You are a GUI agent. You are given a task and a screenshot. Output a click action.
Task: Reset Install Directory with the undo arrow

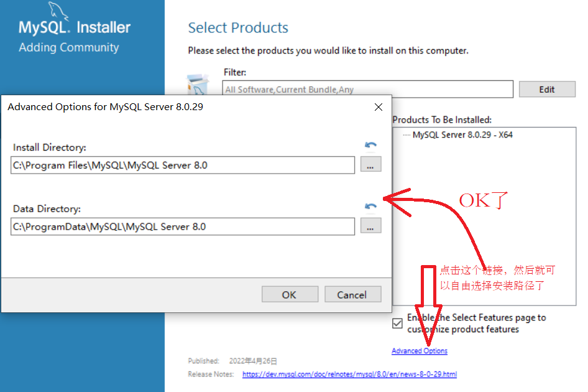(370, 145)
